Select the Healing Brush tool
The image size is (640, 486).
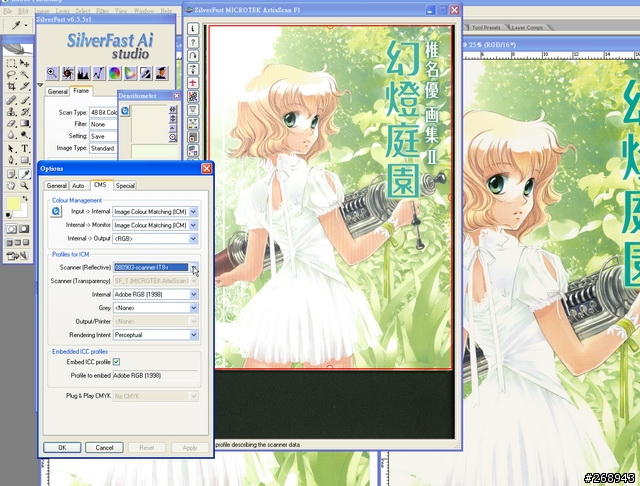[x=11, y=100]
